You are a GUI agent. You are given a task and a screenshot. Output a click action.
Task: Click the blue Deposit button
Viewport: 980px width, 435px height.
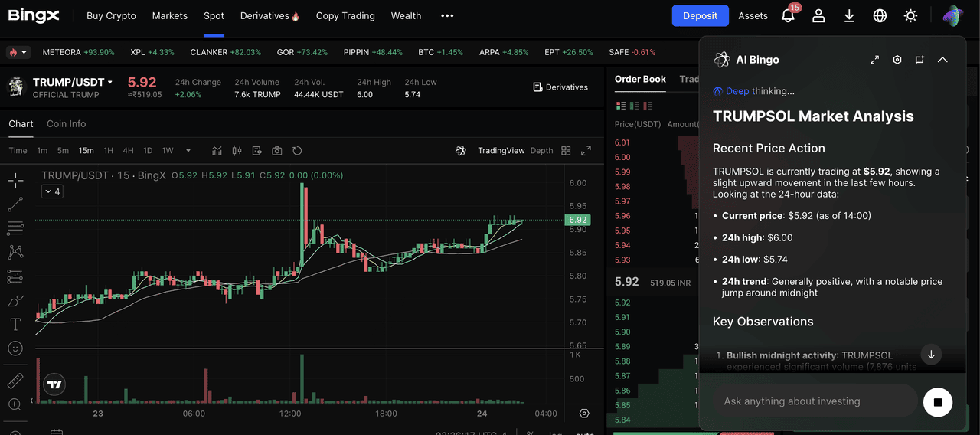[700, 16]
